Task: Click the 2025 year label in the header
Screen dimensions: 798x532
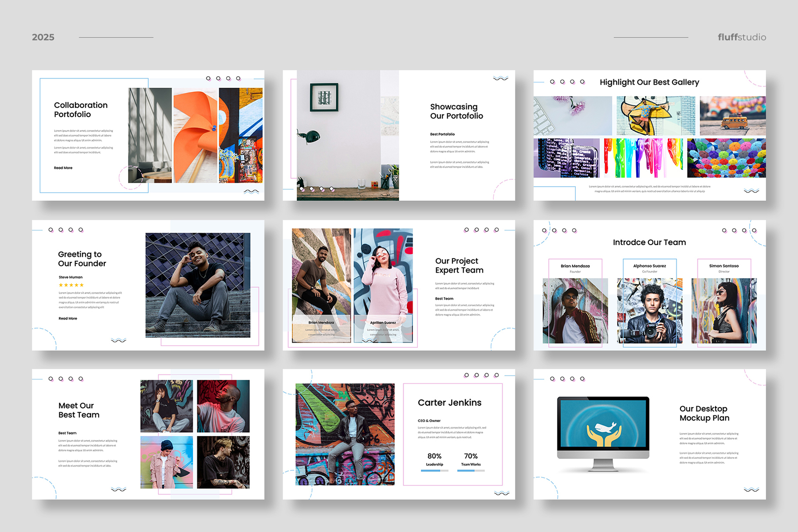Action: (43, 37)
